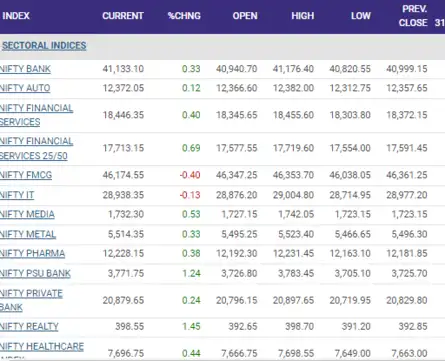Open the NIFTY FMCG index link
445x361 pixels.
[26, 175]
